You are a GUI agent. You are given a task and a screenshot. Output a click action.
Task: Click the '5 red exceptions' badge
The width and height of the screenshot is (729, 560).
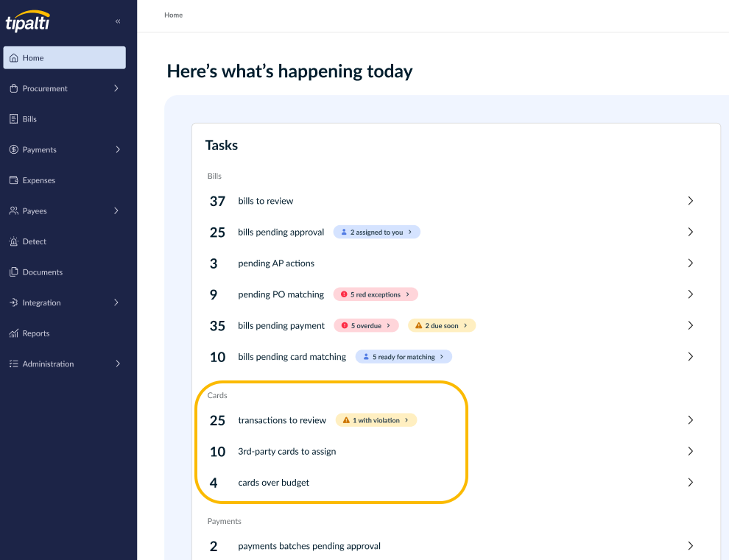click(376, 294)
